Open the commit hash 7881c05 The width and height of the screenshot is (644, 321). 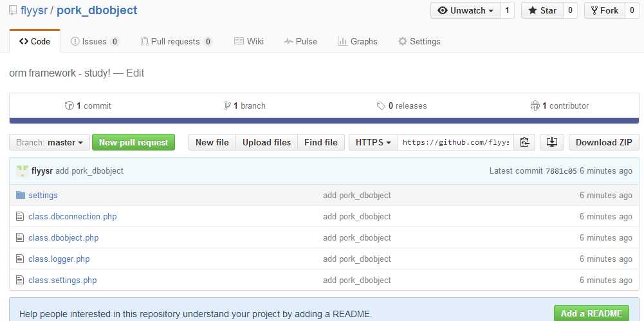pyautogui.click(x=561, y=170)
